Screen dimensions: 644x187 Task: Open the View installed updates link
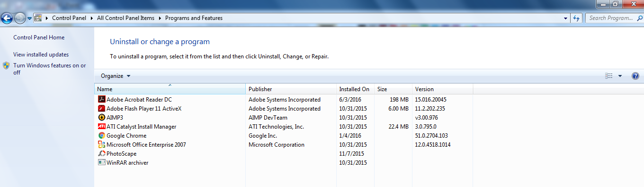point(41,55)
